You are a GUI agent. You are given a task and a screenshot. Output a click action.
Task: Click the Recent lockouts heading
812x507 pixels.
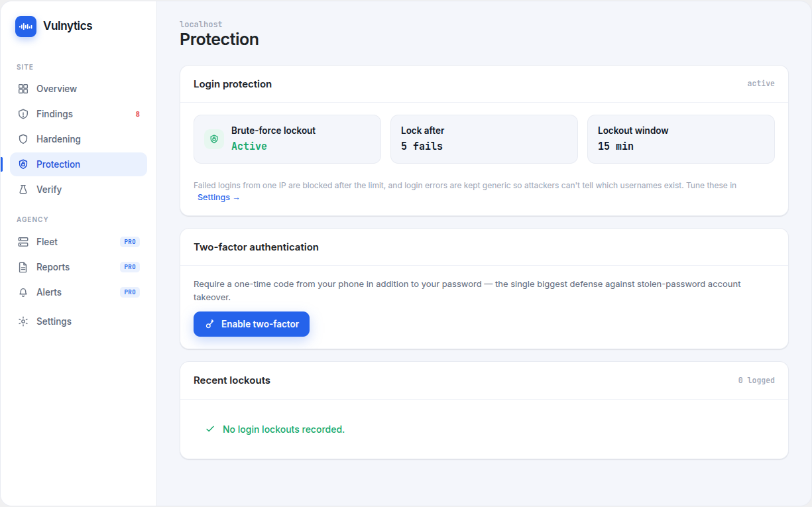[x=232, y=380]
